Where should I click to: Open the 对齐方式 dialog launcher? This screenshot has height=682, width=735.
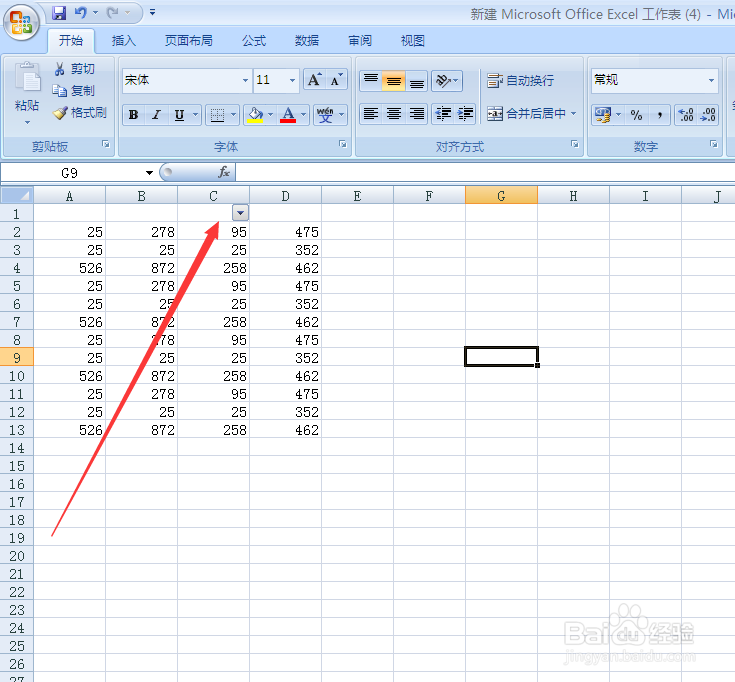tap(575, 144)
